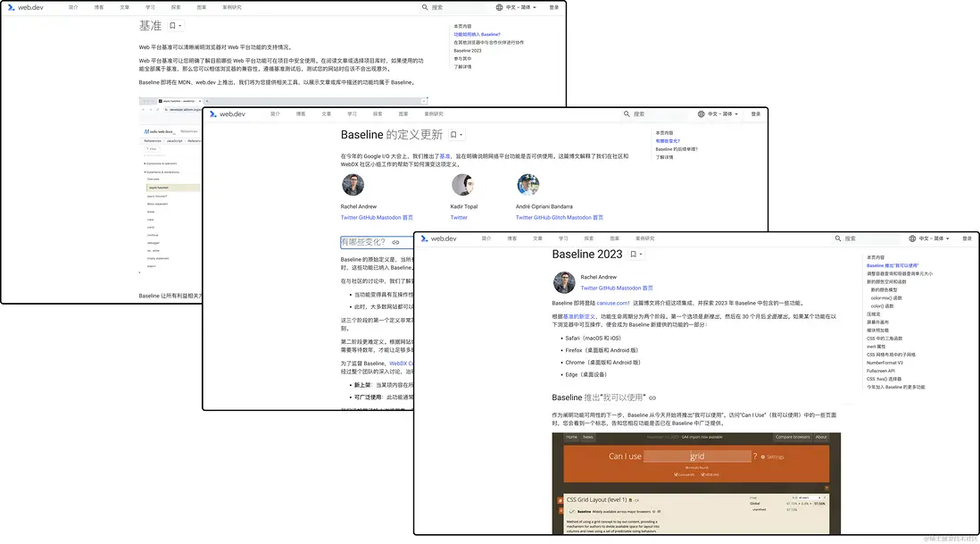Select the 图案 nav item in the Baseline 2023 window
Image resolution: width=980 pixels, height=544 pixels.
click(614, 239)
